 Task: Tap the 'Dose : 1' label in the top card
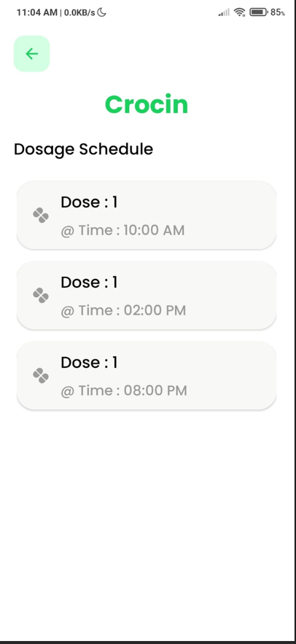click(89, 202)
